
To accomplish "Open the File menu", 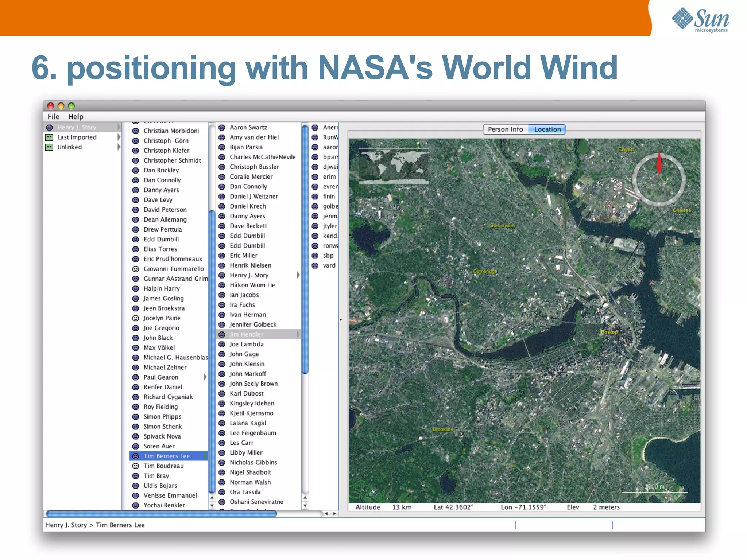I will pos(53,117).
